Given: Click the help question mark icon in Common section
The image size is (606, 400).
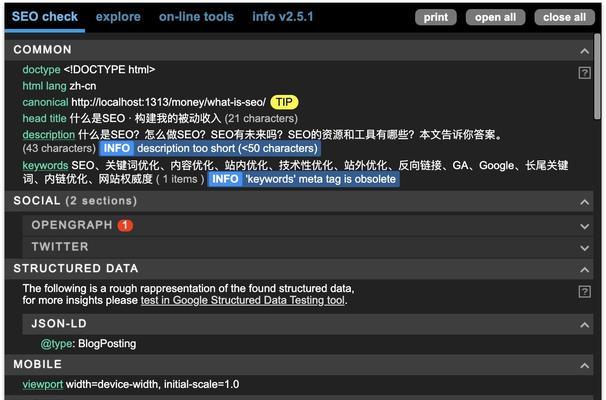Looking at the screenshot, I should [x=584, y=73].
